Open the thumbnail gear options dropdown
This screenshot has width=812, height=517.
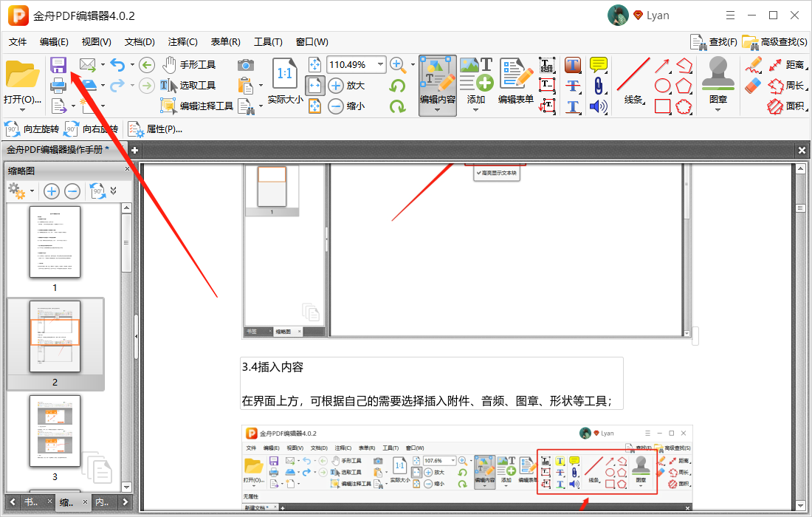tap(32, 191)
